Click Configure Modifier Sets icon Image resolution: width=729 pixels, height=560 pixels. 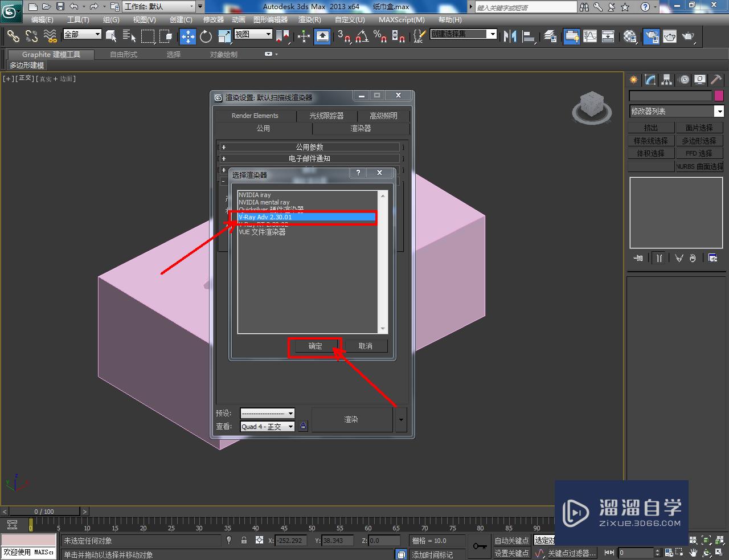[712, 258]
